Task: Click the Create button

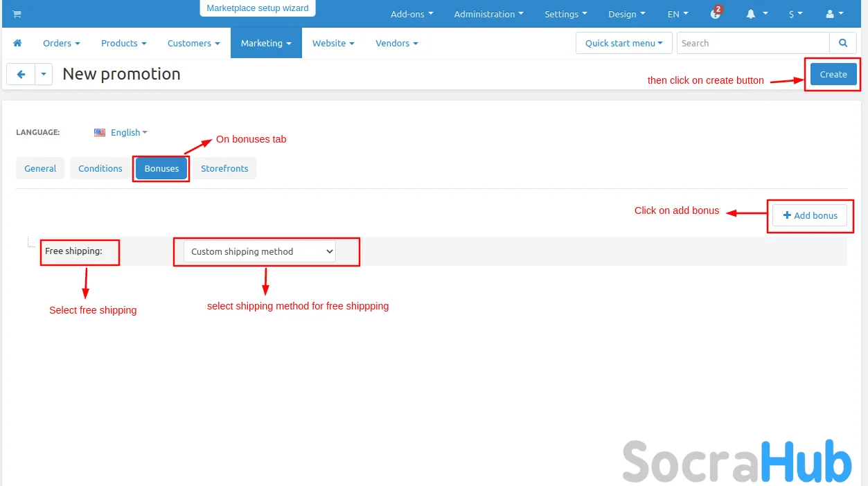Action: pyautogui.click(x=833, y=74)
